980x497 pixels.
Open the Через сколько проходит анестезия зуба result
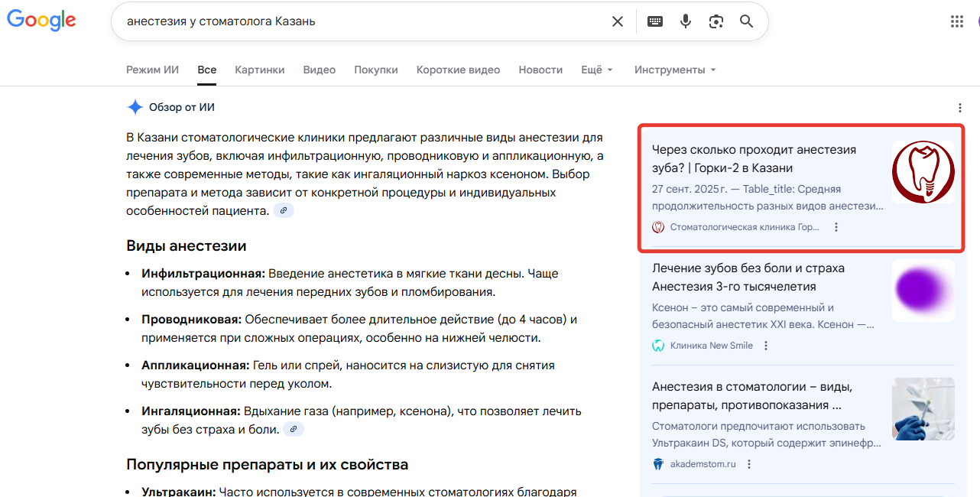coord(754,159)
